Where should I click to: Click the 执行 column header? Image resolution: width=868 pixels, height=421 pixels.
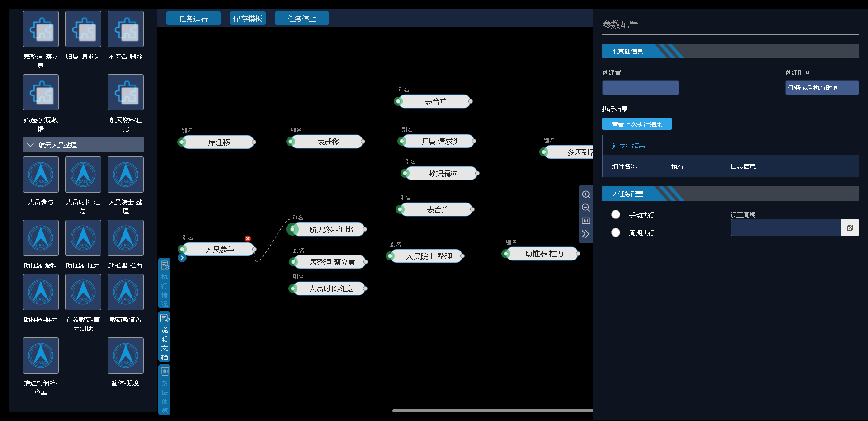click(x=677, y=166)
